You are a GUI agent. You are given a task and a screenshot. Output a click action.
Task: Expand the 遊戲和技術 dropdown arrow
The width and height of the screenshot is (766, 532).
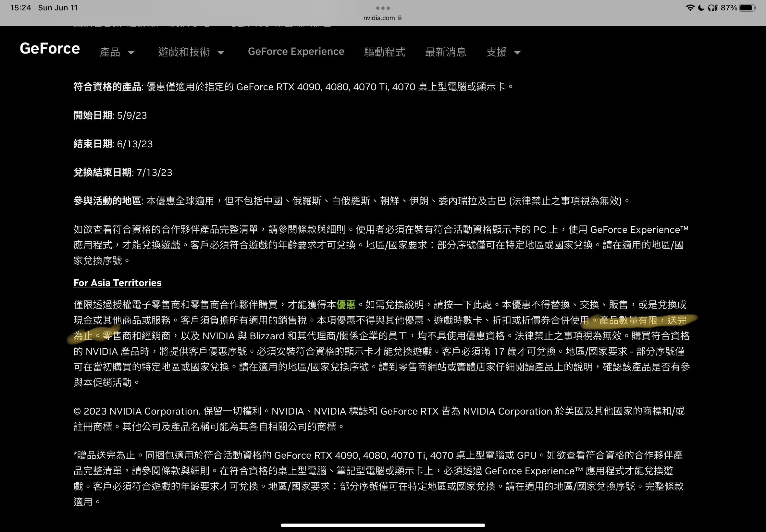click(x=221, y=53)
